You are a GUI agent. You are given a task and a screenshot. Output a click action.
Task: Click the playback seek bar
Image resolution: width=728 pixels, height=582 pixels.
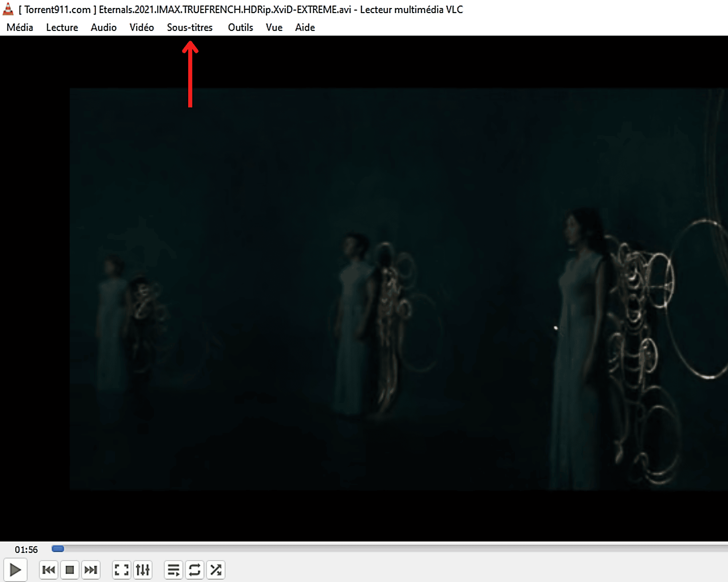[x=389, y=549]
